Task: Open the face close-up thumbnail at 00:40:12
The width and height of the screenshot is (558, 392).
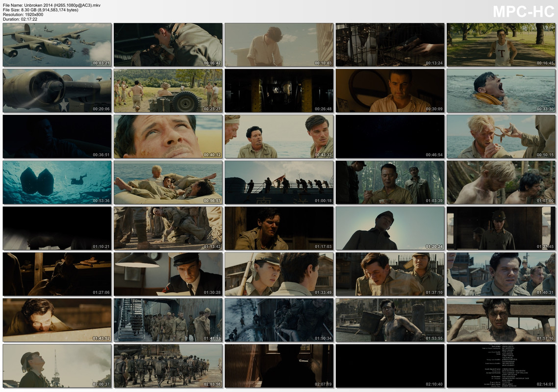Action: click(x=168, y=137)
